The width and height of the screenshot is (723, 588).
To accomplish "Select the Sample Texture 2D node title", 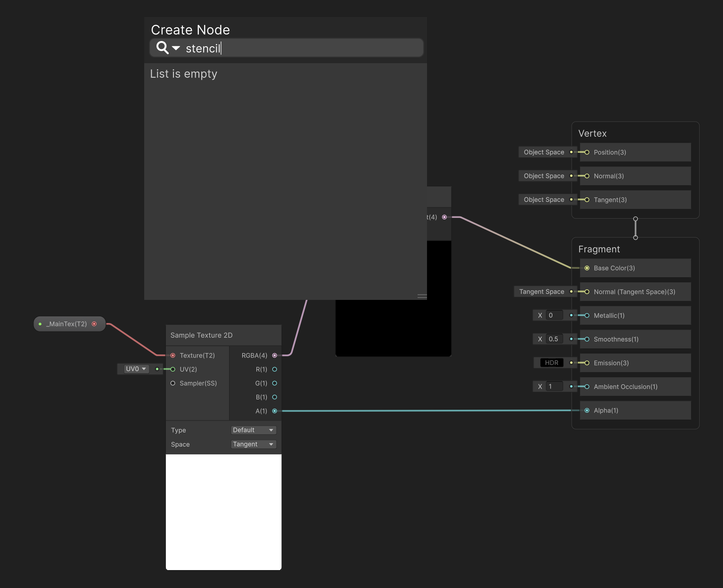I will point(201,335).
